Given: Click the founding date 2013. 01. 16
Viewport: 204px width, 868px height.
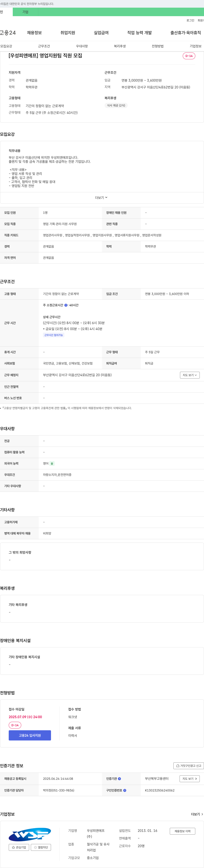Looking at the screenshot, I should 147,831.
